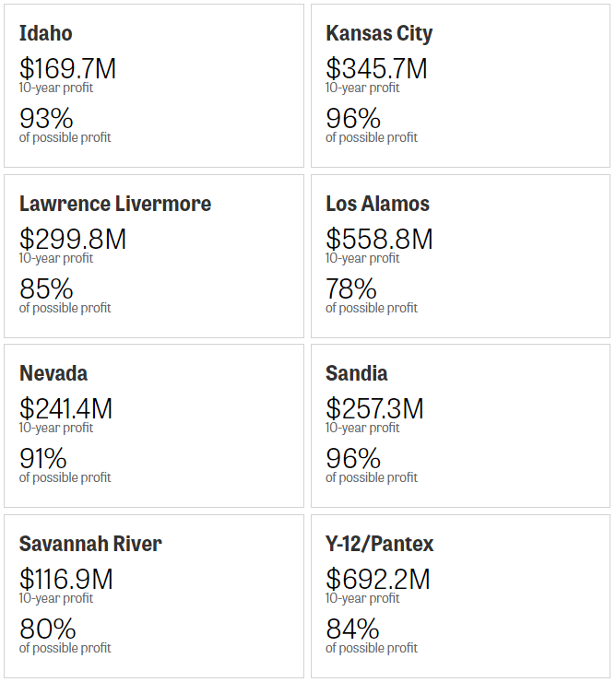Select the Sandia heading
Image resolution: width=616 pixels, height=682 pixels.
(356, 373)
